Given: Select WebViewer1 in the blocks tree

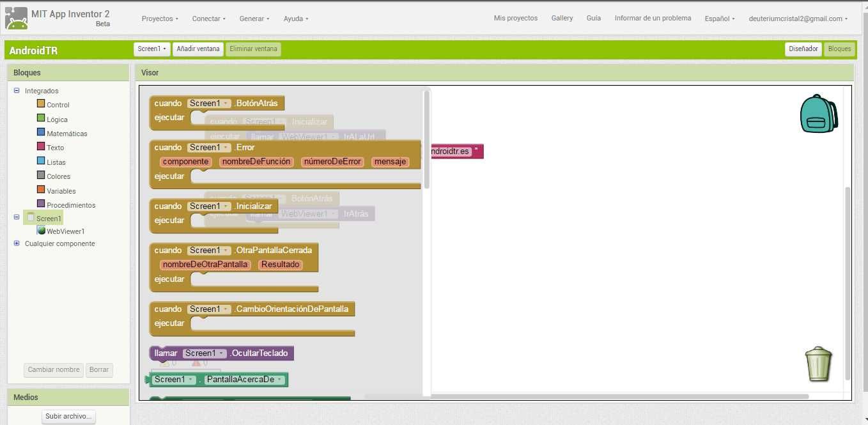Looking at the screenshot, I should [66, 231].
